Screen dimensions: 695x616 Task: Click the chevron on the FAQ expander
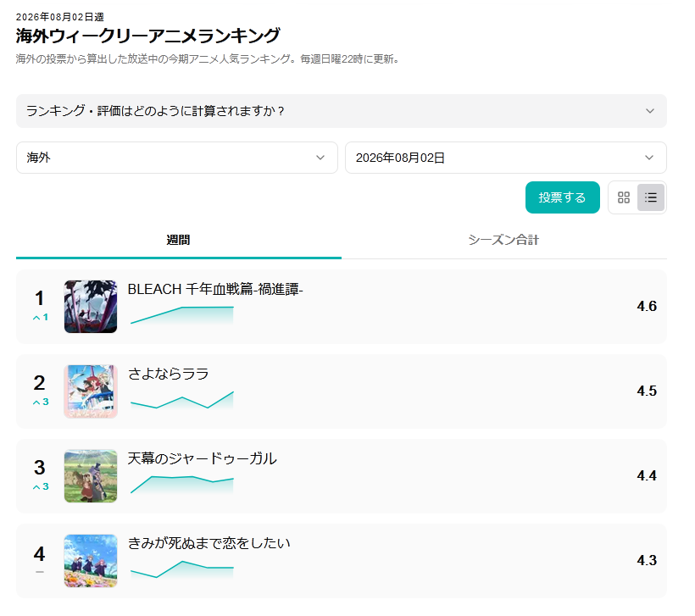[x=650, y=111]
